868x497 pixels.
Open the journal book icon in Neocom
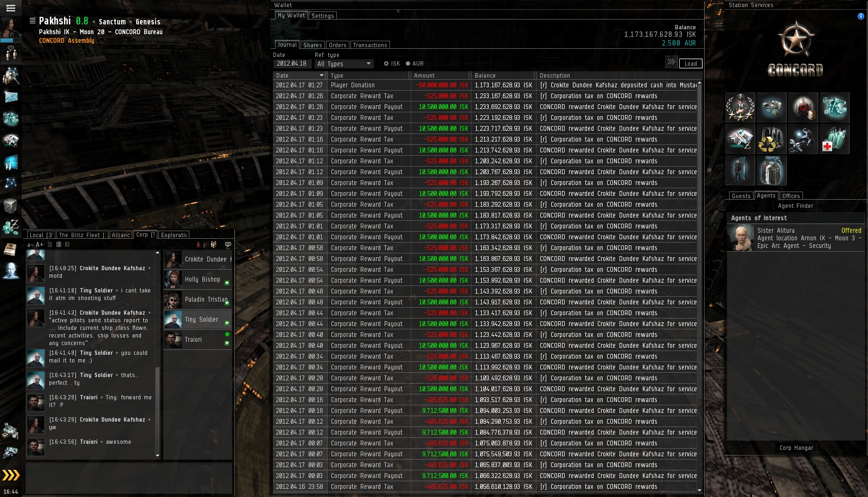pyautogui.click(x=10, y=249)
